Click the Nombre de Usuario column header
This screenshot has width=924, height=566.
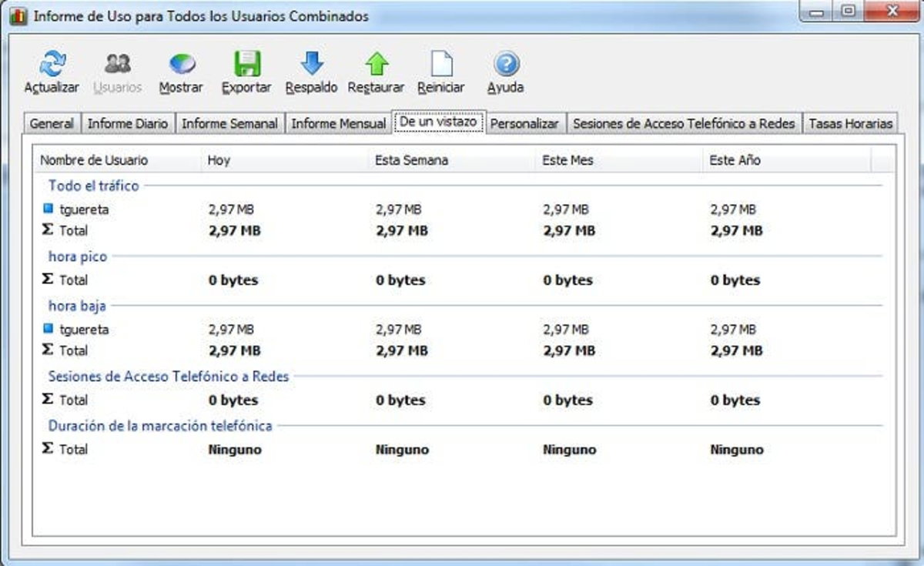pos(117,160)
